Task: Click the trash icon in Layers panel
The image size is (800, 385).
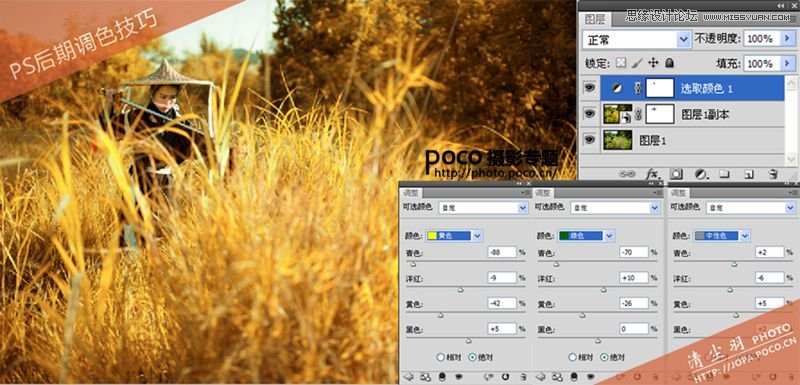Action: click(x=773, y=174)
